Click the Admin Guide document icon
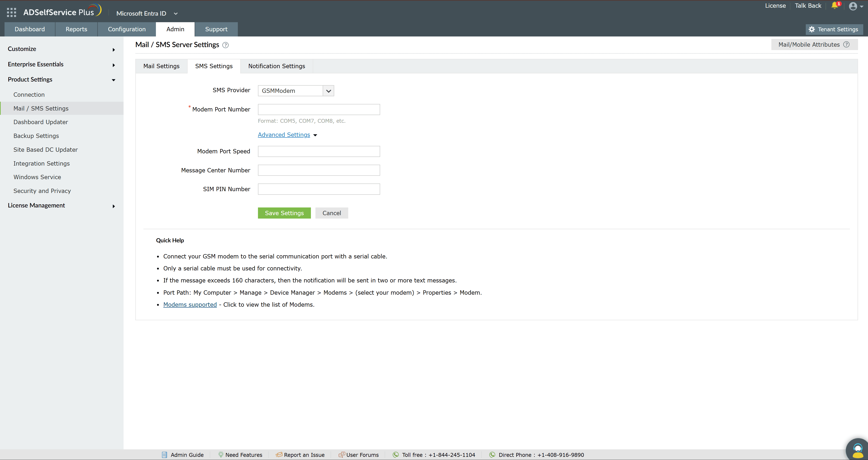 [x=165, y=455]
